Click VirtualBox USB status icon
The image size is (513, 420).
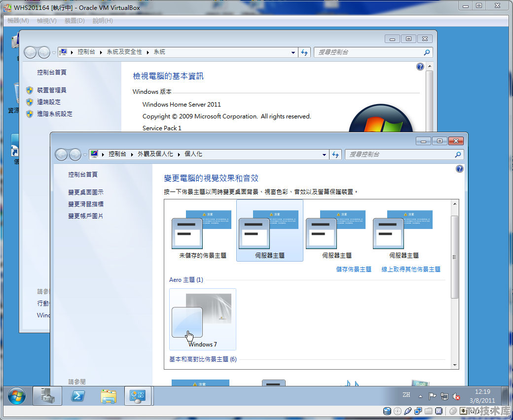point(407,411)
